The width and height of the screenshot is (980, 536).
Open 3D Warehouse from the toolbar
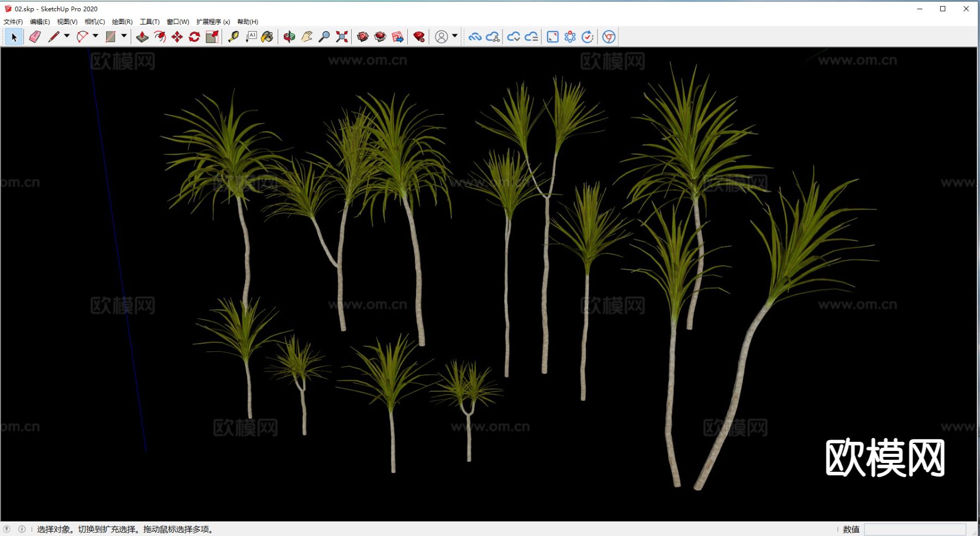pos(363,36)
